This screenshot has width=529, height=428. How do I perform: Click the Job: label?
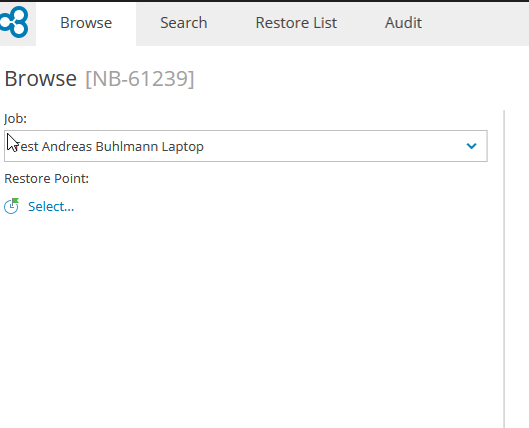(x=16, y=119)
